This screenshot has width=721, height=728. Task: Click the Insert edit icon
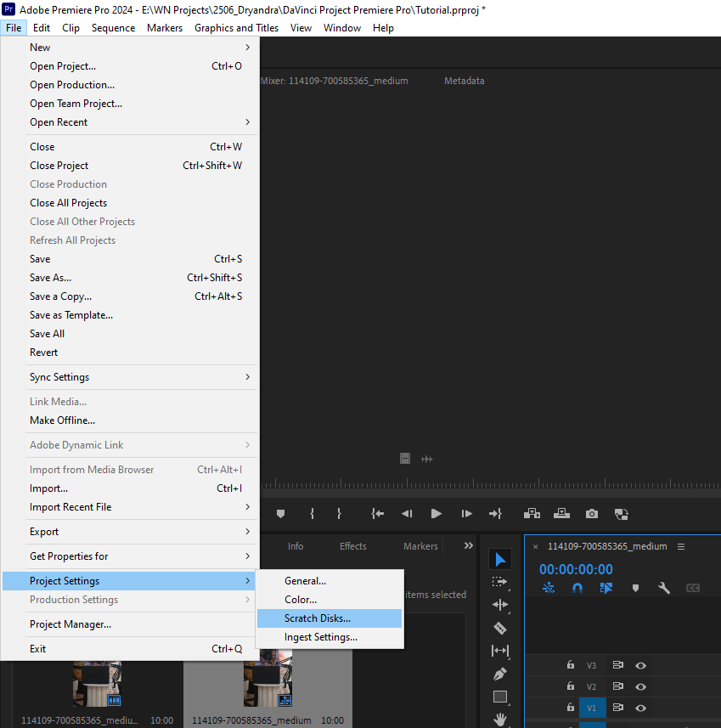532,513
